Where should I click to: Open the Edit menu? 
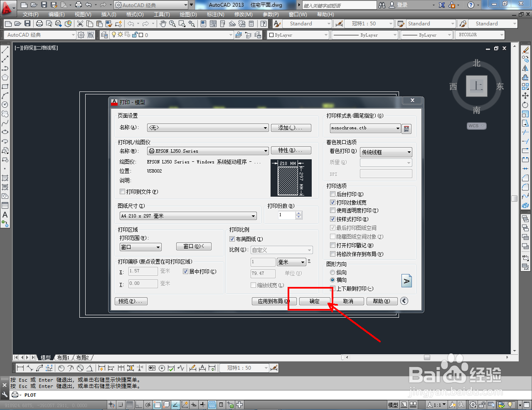point(57,15)
